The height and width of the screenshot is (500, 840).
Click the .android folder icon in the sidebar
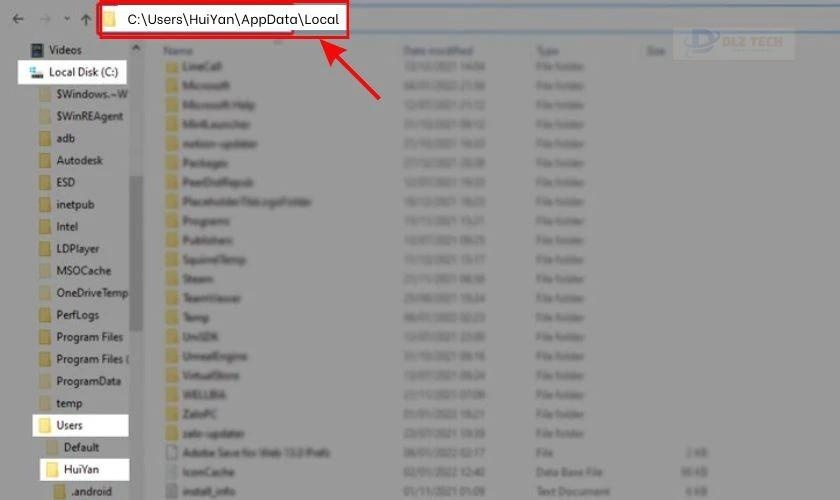coord(60,491)
